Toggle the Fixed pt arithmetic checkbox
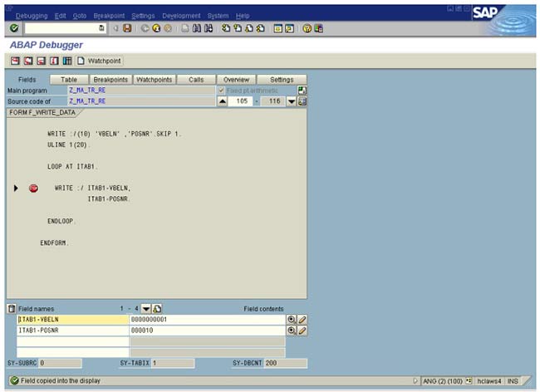 pyautogui.click(x=220, y=90)
